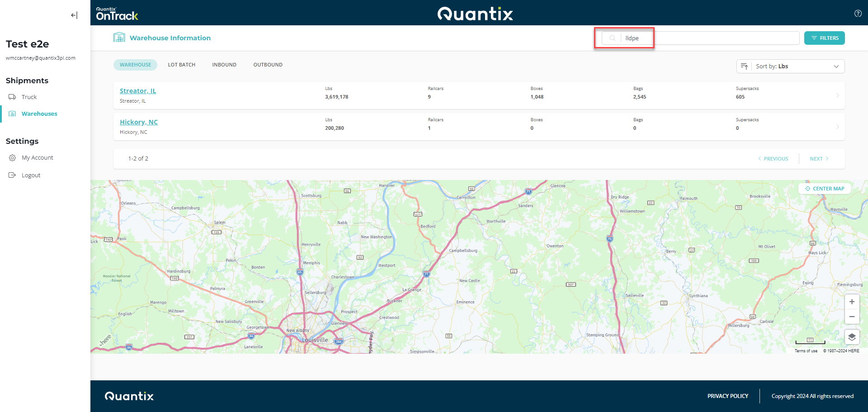Open the Streator, IL warehouse link
This screenshot has width=868, height=412.
coord(138,91)
